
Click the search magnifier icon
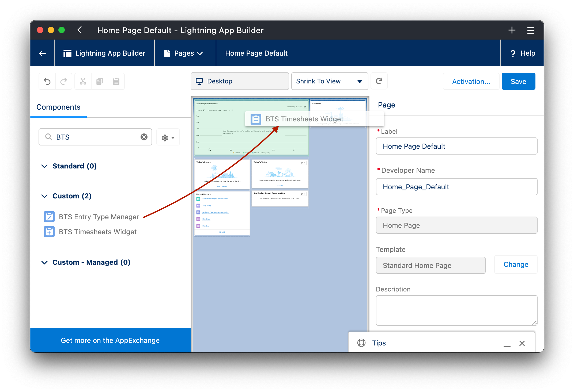coord(48,137)
